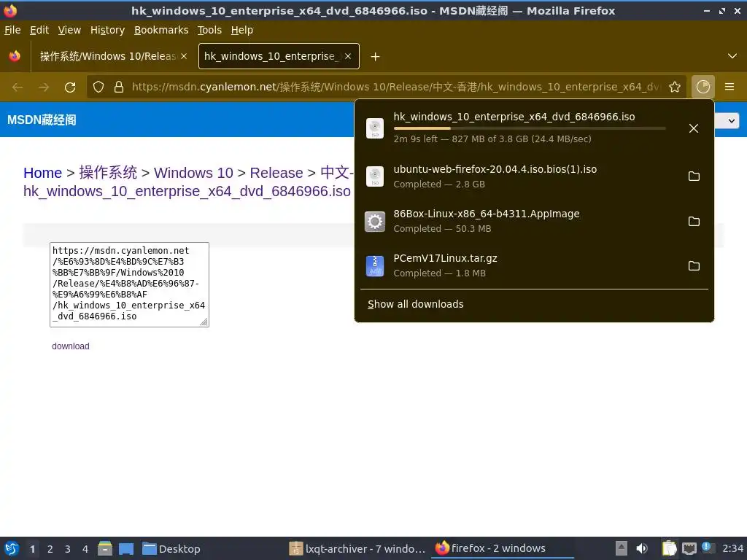Click the padlock site security icon
The height and width of the screenshot is (560, 747).
pos(119,87)
